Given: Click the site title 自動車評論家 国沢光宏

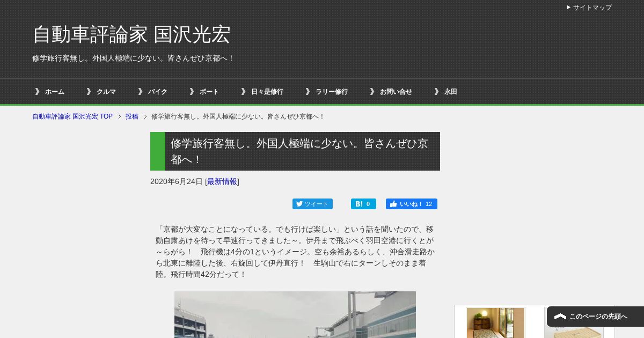Looking at the screenshot, I should pos(131,34).
